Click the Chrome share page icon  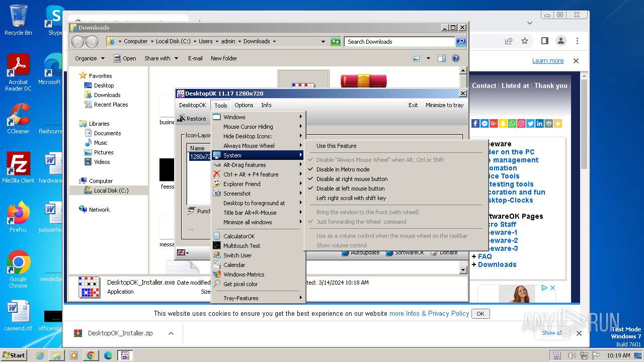point(509,41)
